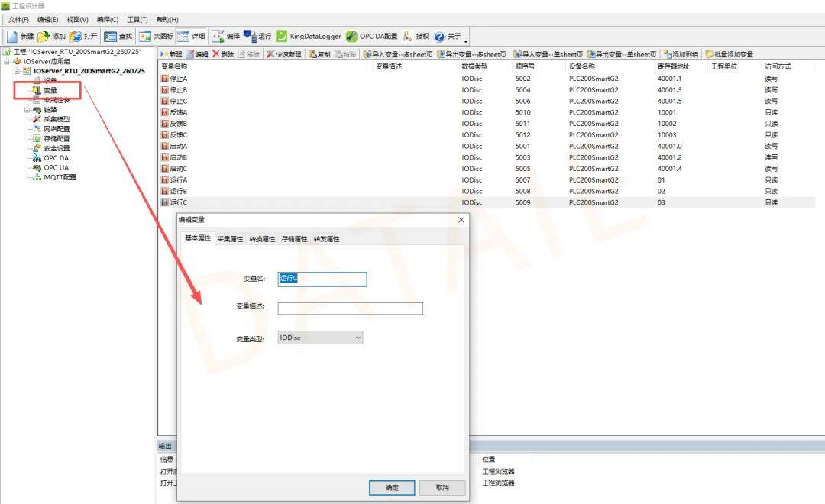Switch to the 转换属性 tab
Image resolution: width=825 pixels, height=504 pixels.
click(262, 239)
